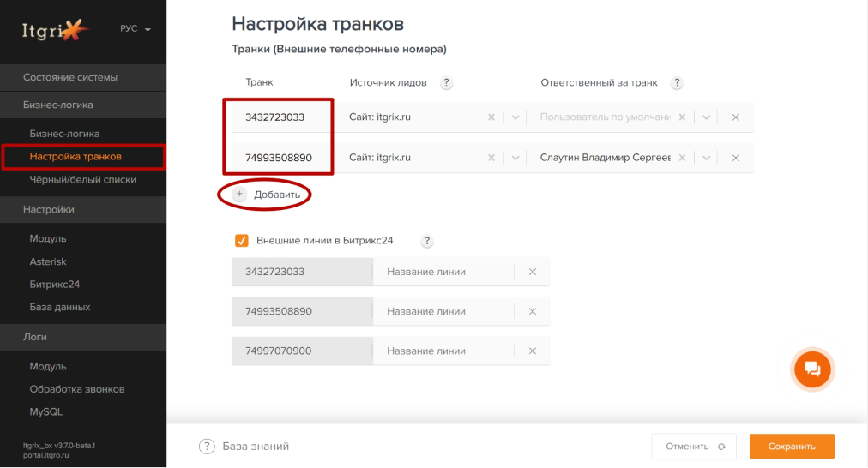Expand responsible user dropdown for trunk 74993508890
The image size is (868, 468).
(706, 158)
